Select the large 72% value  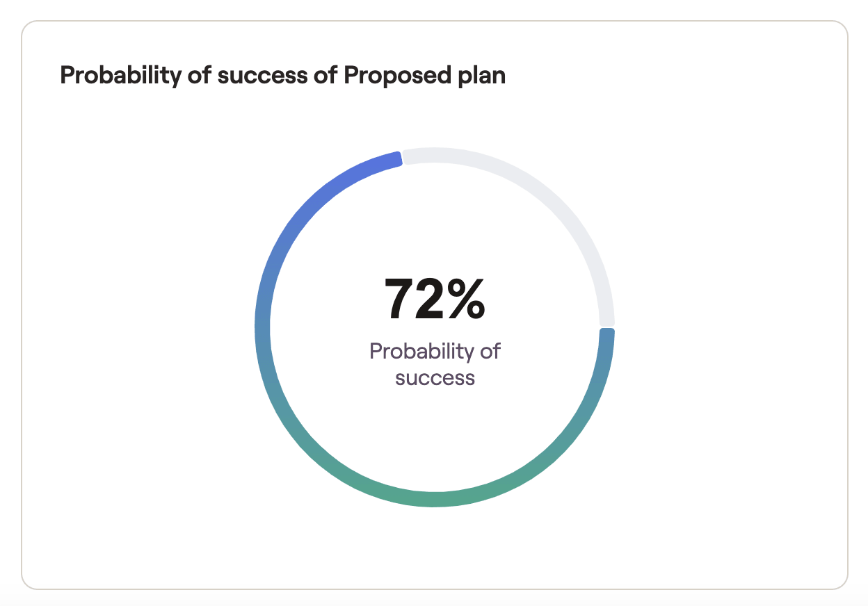[435, 299]
